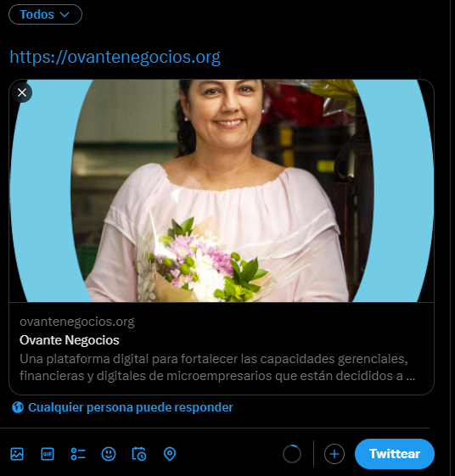Click the blank compose area beside Todos

tap(258, 14)
